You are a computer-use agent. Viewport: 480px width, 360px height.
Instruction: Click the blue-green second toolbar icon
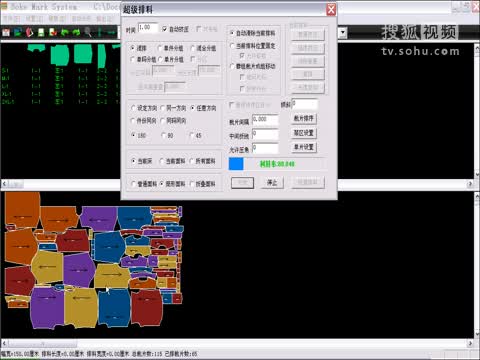point(18,32)
